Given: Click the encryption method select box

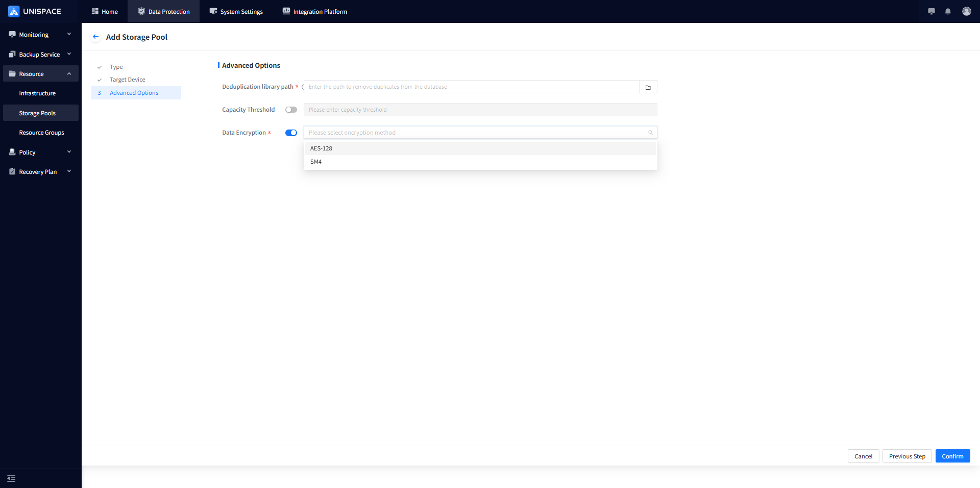Looking at the screenshot, I should (480, 133).
